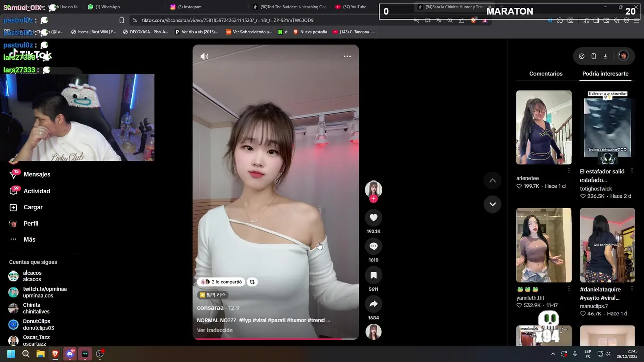
Task: Open the 'Ver Vis a vis (2015)' bookmark
Action: pos(196,32)
